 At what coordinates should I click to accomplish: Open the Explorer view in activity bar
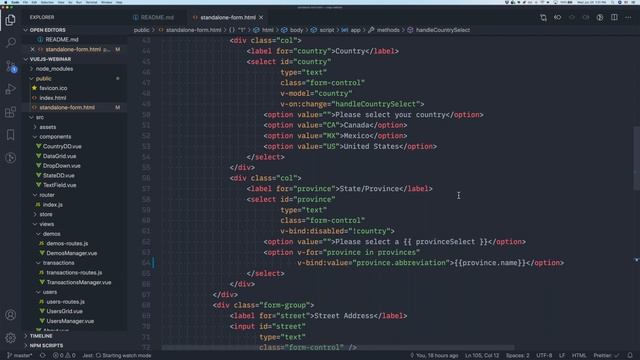pyautogui.click(x=11, y=20)
